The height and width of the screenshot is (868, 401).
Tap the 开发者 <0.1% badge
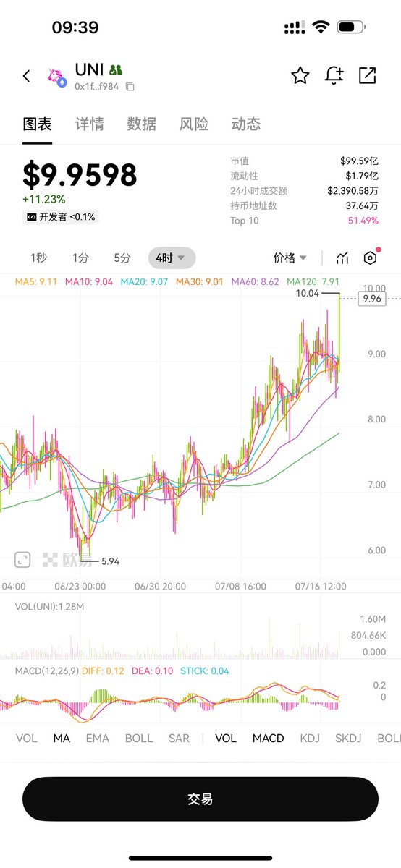click(61, 217)
